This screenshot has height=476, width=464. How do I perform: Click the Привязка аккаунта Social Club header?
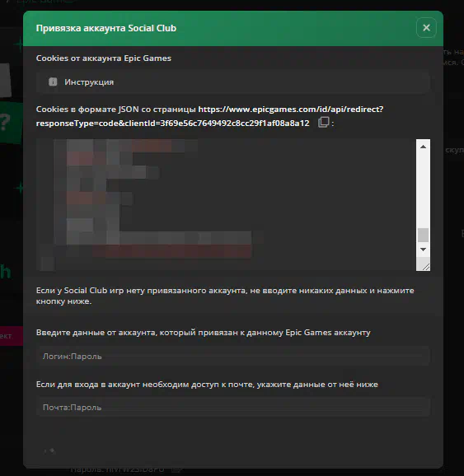[106, 28]
